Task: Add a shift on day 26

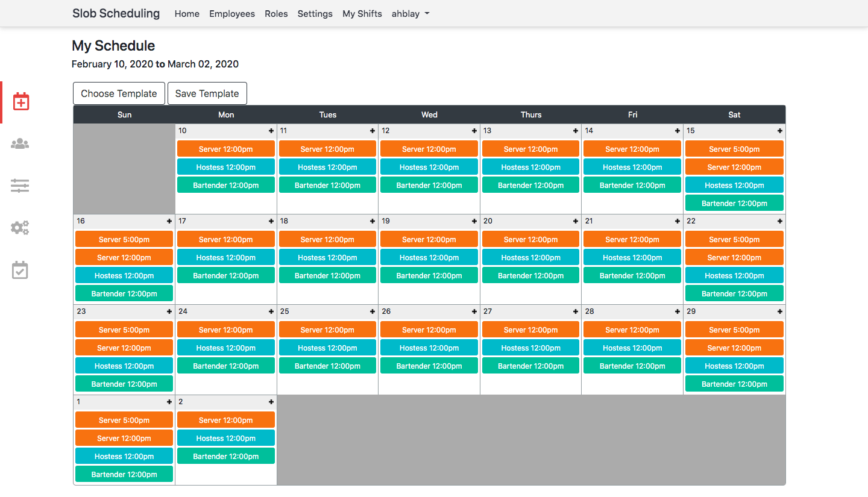Action: 474,311
